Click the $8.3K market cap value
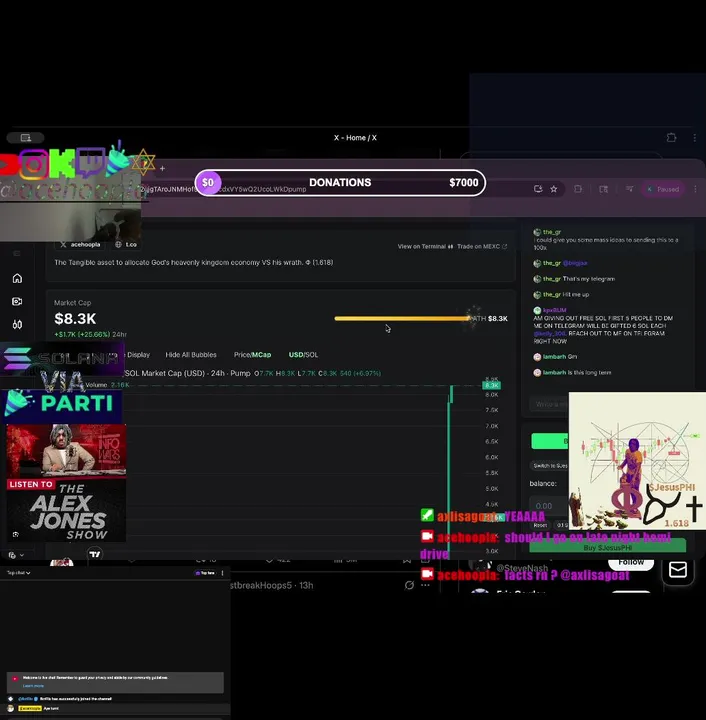This screenshot has width=706, height=720. click(75, 319)
